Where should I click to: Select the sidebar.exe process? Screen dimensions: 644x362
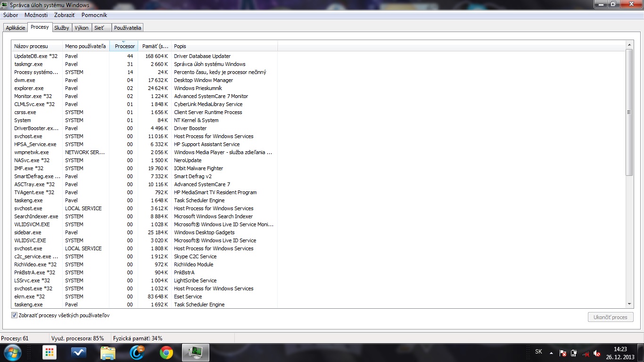(145, 232)
